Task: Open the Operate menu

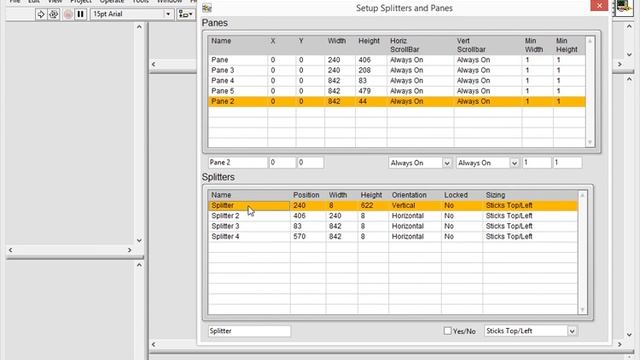Action: point(112,2)
